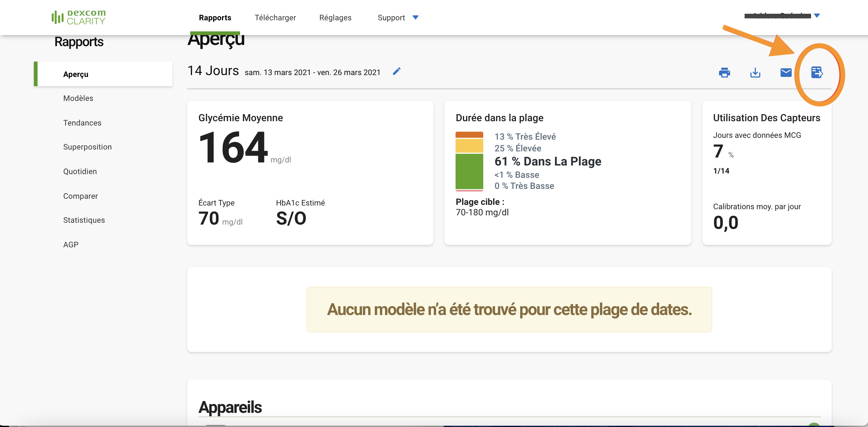
Task: Click the 'Écart Type' label
Action: click(216, 203)
